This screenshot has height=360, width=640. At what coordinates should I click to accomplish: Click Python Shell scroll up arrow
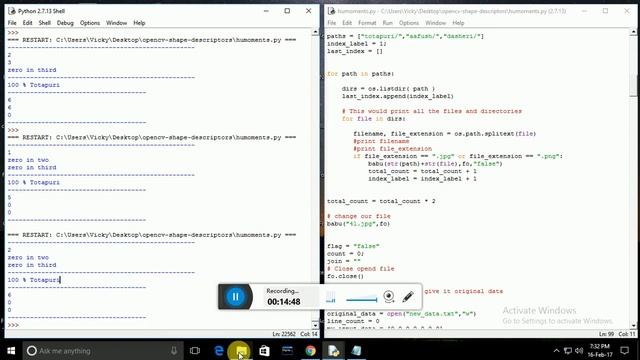pos(315,32)
